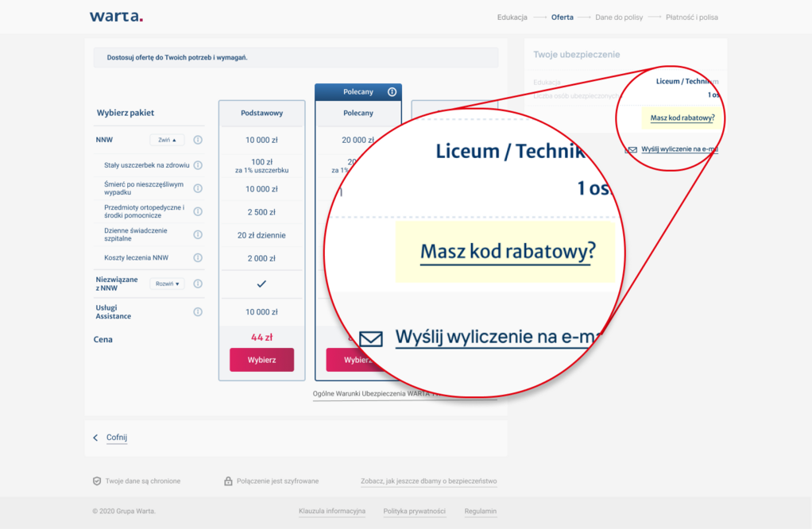Image resolution: width=812 pixels, height=529 pixels.
Task: Open Klauzula informacyjna footer link
Action: 332,511
